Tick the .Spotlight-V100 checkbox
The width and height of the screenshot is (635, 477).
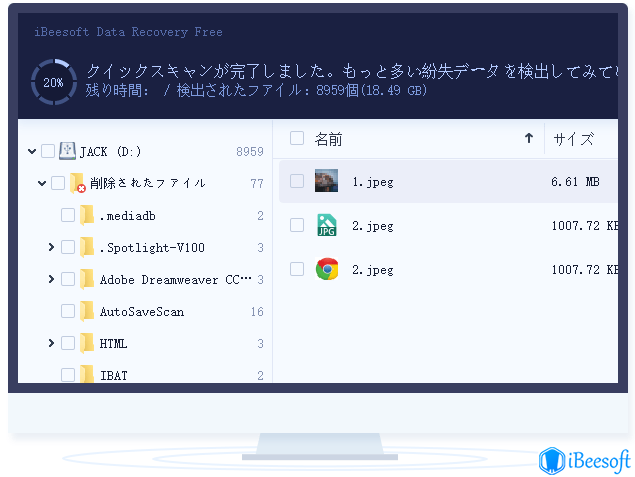coord(68,247)
